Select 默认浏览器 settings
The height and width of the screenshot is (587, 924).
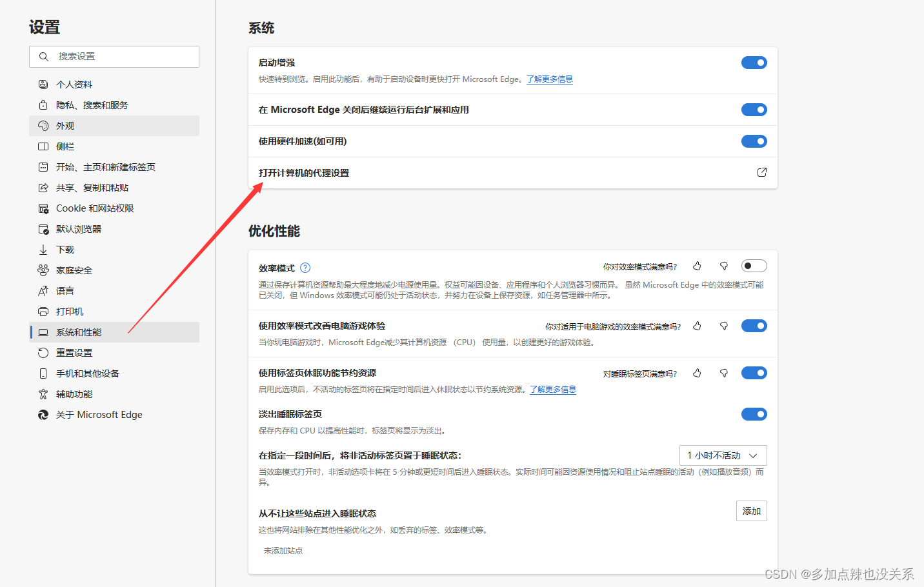[x=114, y=229]
